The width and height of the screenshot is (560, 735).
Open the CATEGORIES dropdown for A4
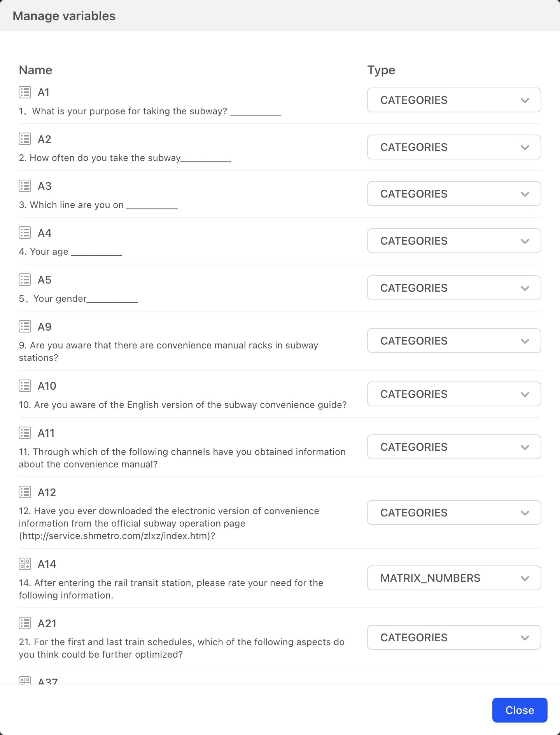(454, 241)
